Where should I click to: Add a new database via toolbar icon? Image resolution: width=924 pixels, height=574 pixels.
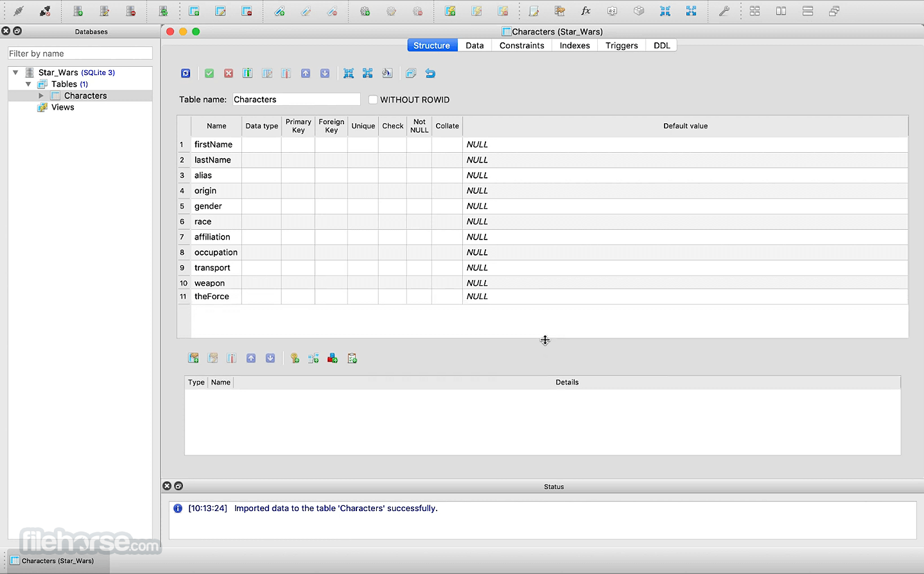pyautogui.click(x=78, y=11)
